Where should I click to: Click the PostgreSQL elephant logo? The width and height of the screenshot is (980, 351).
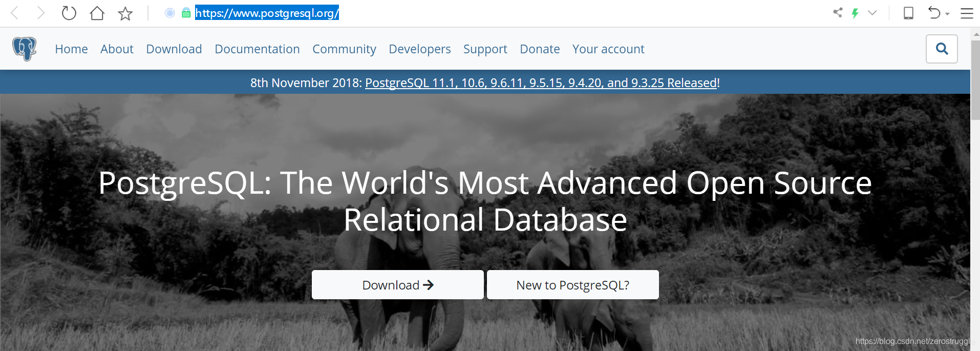tap(25, 49)
